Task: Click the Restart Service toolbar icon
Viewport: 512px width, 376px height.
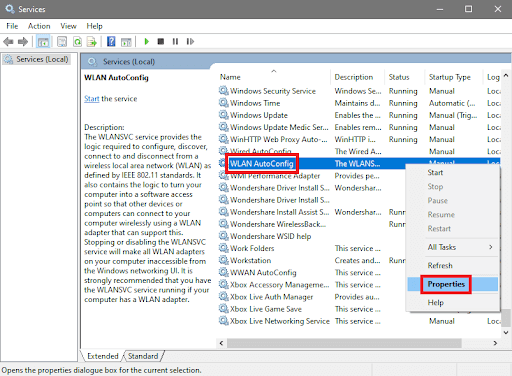Action: 190,42
